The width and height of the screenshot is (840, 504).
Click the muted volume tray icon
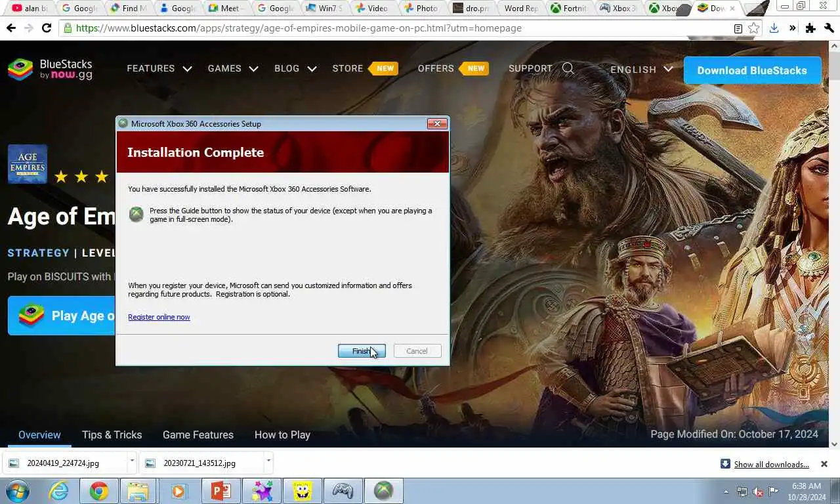click(x=758, y=492)
